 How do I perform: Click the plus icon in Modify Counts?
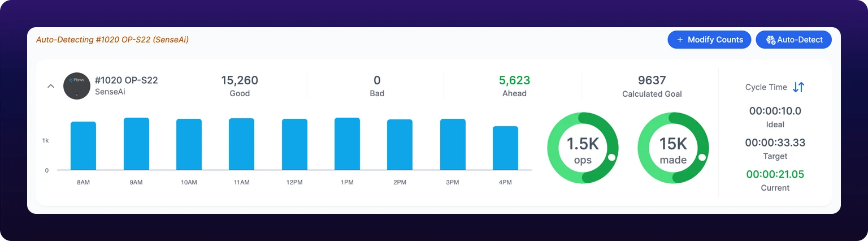pos(680,40)
